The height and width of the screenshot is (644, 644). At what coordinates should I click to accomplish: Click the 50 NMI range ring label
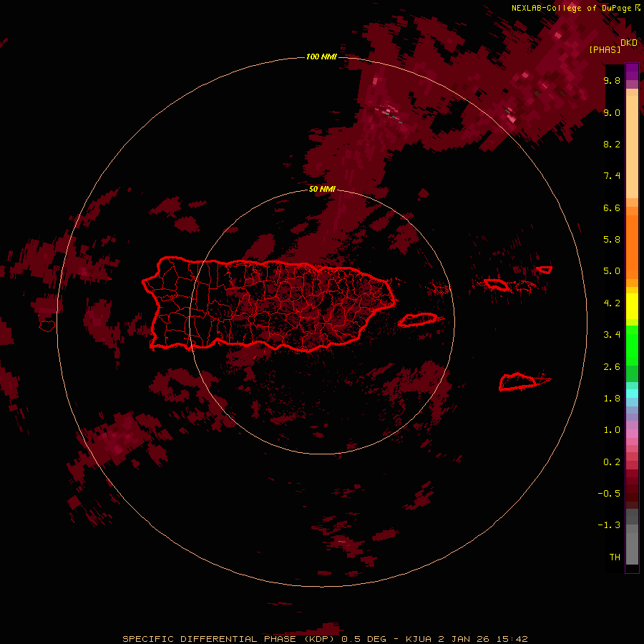tap(322, 189)
